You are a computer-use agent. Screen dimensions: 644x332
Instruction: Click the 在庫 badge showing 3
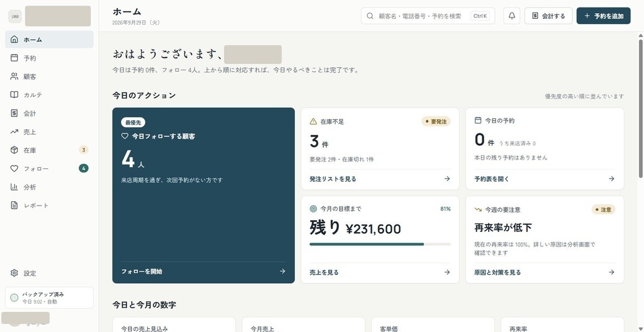click(84, 150)
